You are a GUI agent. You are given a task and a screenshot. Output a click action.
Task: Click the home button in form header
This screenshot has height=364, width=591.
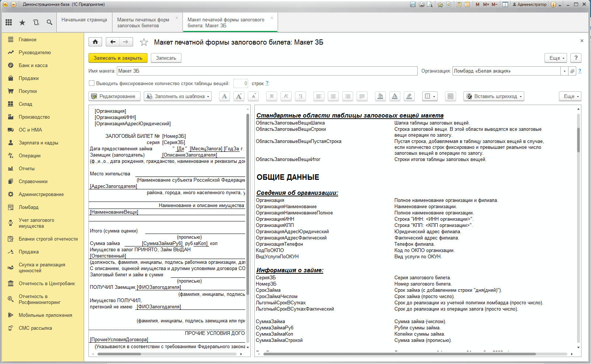[95, 42]
